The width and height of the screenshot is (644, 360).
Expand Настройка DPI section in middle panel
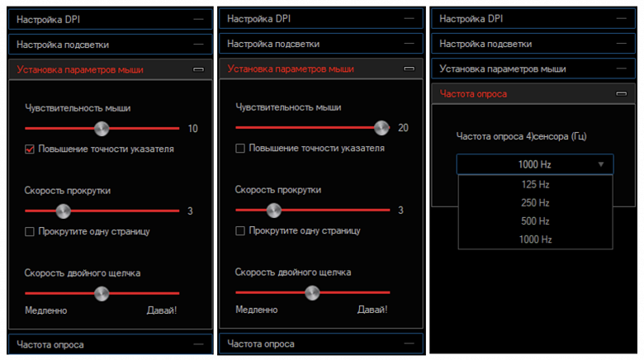pos(321,18)
